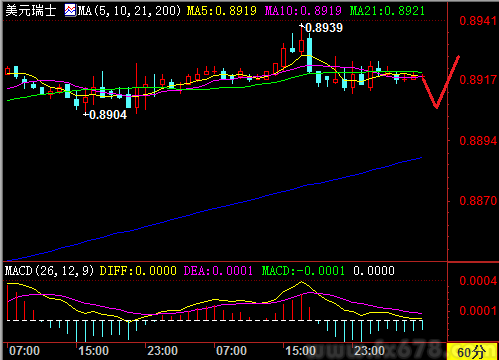
Task: Click the second 23:00 time label
Action: coord(369,351)
